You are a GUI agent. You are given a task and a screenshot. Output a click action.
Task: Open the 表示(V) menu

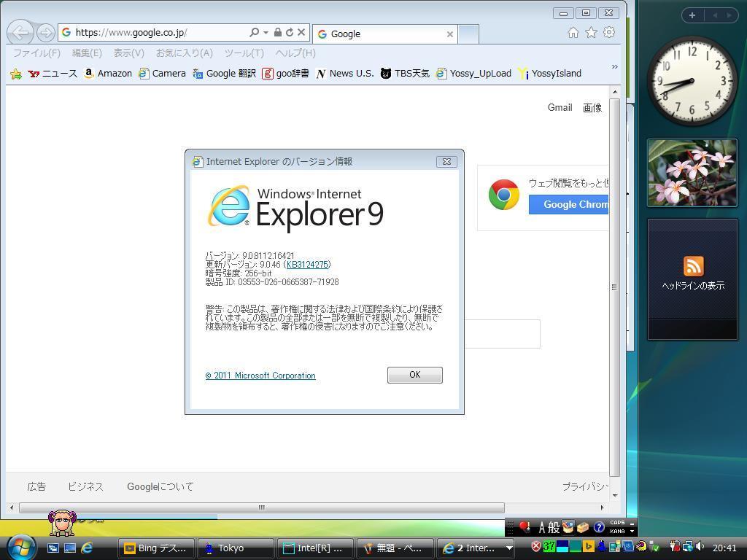[128, 52]
